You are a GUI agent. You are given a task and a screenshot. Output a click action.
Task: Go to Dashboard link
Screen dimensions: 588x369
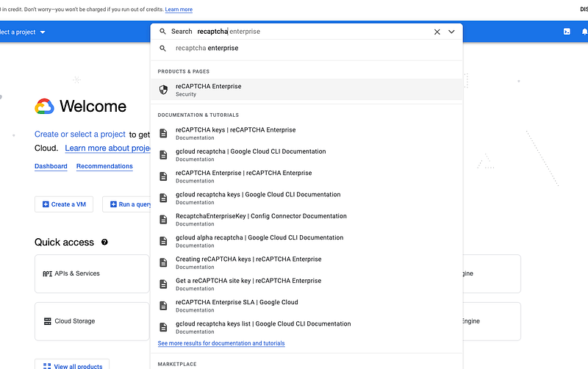point(51,166)
